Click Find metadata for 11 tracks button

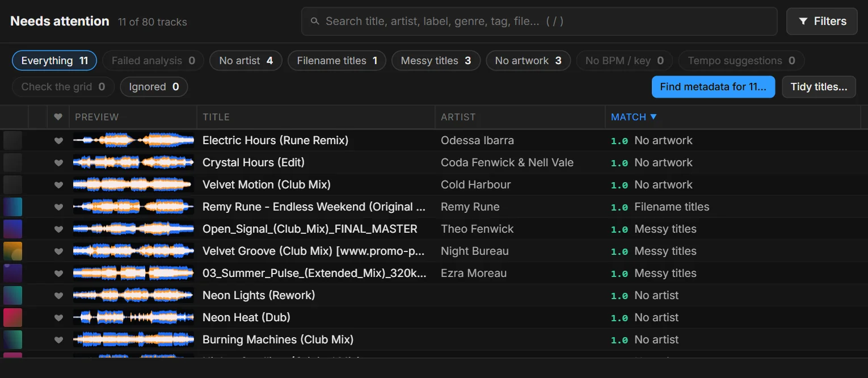click(x=713, y=87)
